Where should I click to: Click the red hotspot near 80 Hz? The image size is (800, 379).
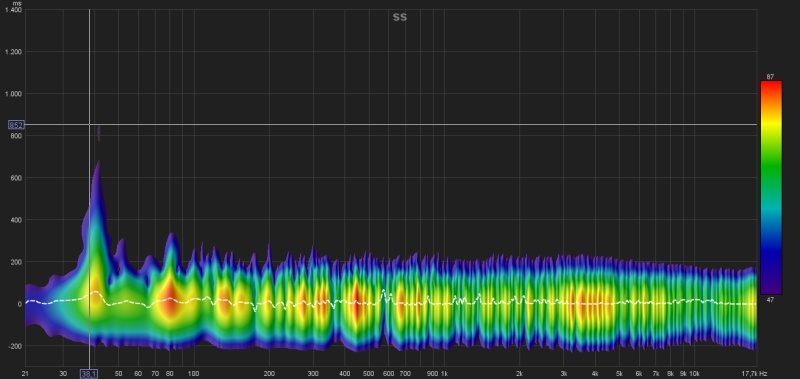(170, 302)
